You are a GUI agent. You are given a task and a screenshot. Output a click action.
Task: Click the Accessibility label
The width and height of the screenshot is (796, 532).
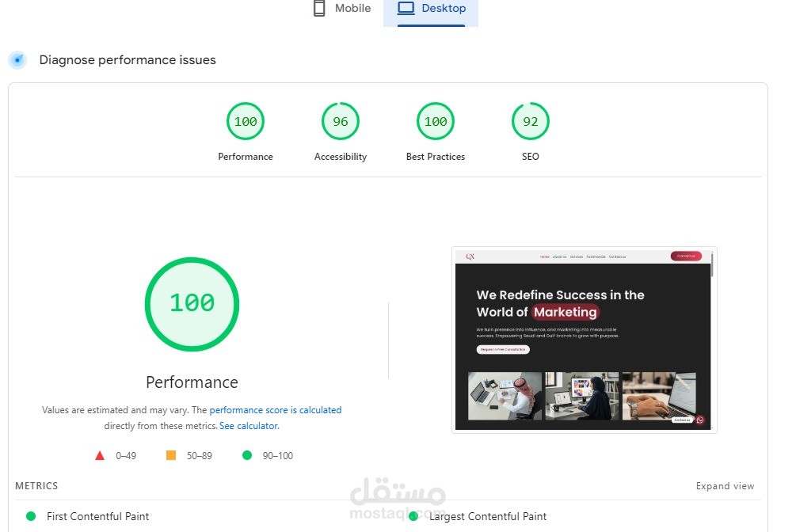[340, 157]
